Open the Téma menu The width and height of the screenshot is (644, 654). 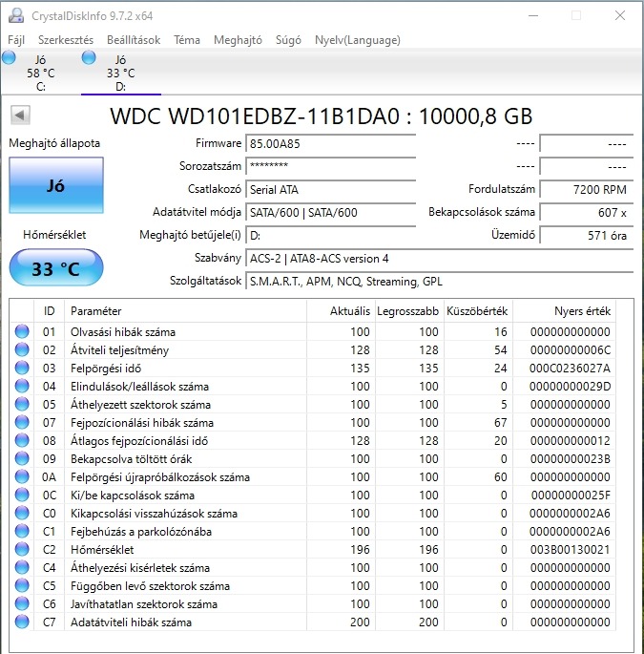click(187, 40)
